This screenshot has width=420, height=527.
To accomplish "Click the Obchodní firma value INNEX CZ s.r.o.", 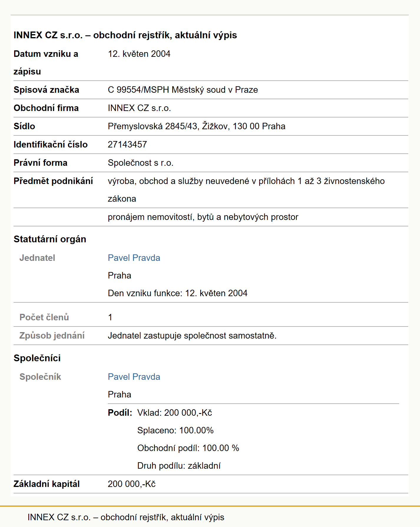I will (139, 108).
